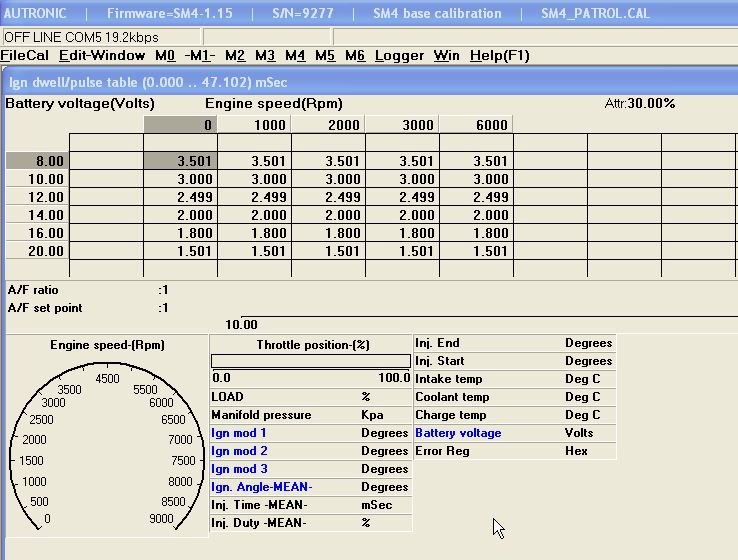Click the Ign dwell/pulse table title bar
Screen dimensions: 738x560
click(x=370, y=82)
